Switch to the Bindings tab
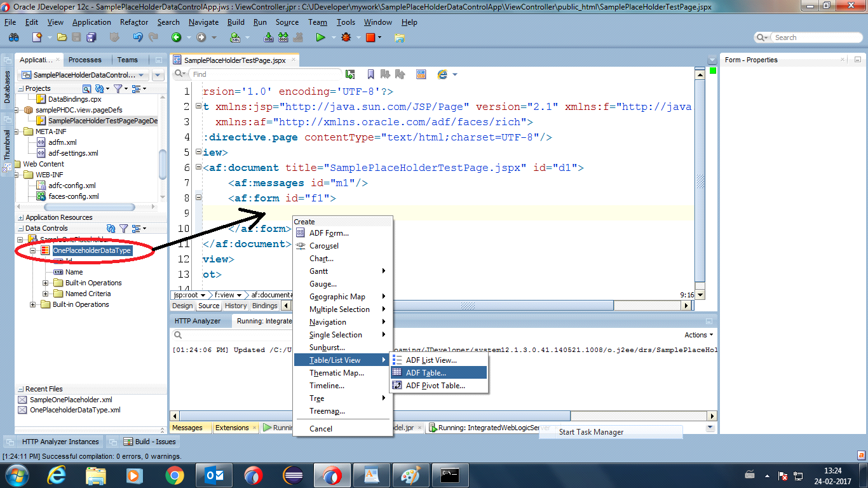 266,306
